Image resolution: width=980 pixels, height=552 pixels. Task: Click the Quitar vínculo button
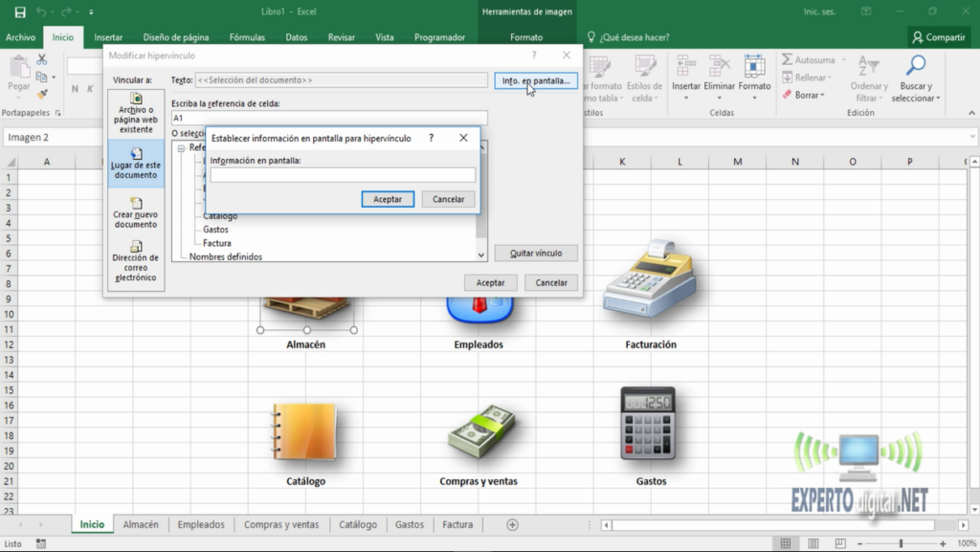[x=535, y=253]
